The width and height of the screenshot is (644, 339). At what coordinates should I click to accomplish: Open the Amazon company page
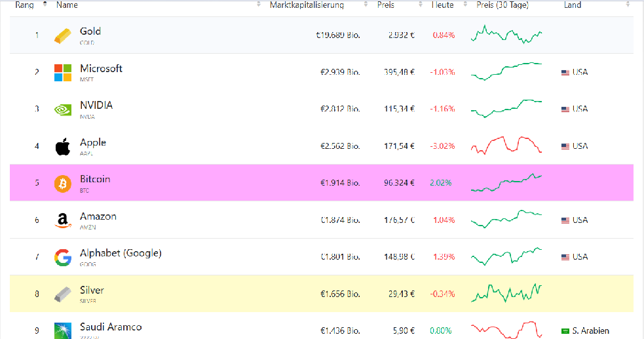pos(98,216)
